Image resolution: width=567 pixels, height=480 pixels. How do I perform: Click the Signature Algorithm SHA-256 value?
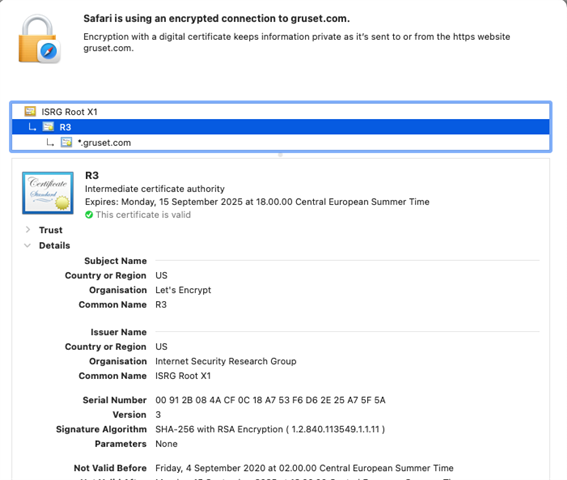pos(270,429)
